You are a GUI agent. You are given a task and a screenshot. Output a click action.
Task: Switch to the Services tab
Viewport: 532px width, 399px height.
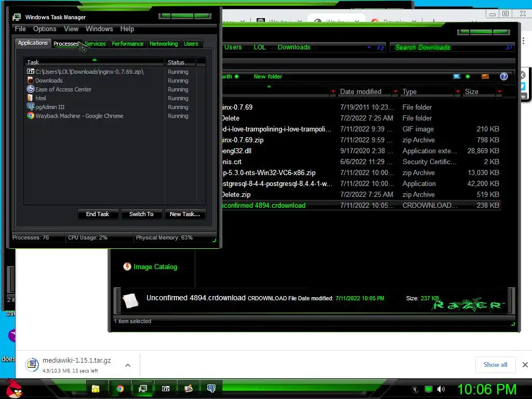[x=95, y=44]
